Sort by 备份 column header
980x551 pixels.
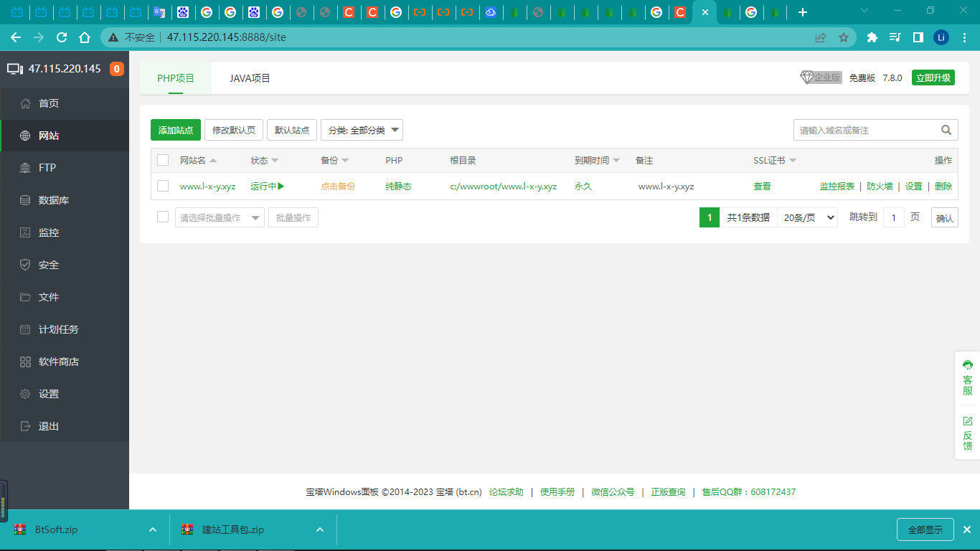(334, 161)
